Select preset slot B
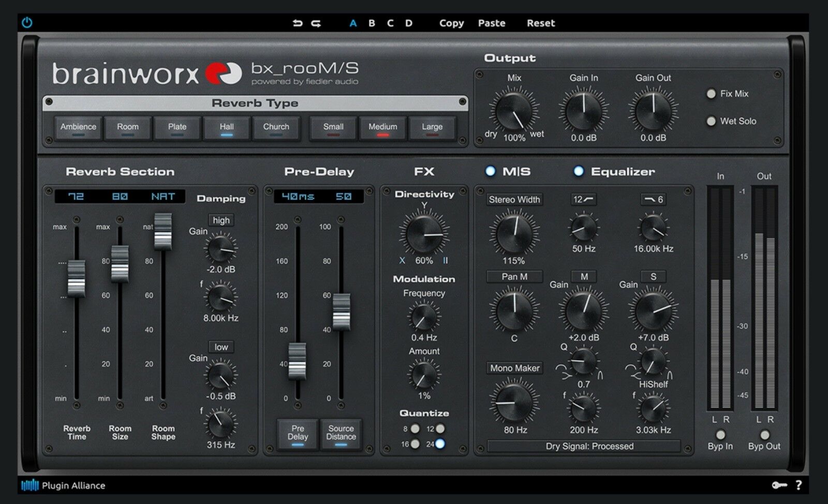828x504 pixels. tap(372, 23)
